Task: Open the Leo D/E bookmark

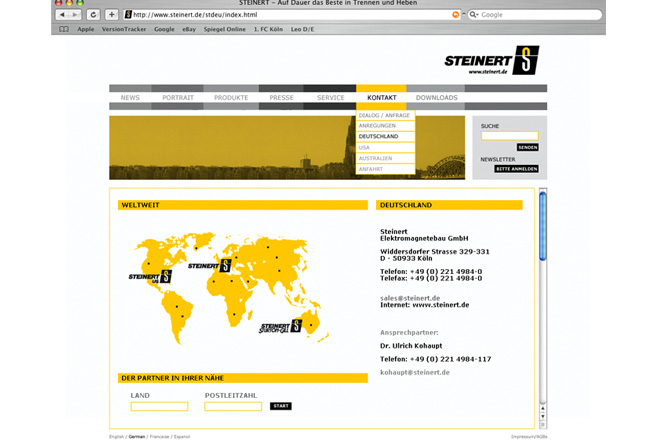Action: [302, 29]
